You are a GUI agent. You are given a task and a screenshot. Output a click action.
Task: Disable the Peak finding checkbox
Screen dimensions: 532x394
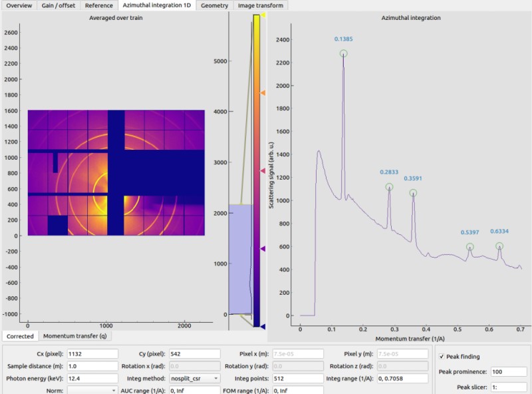[x=442, y=357]
